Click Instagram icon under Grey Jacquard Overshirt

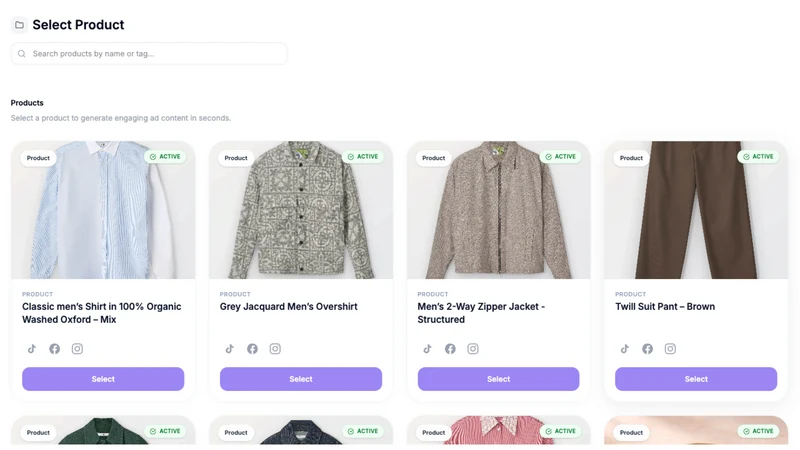click(x=275, y=349)
